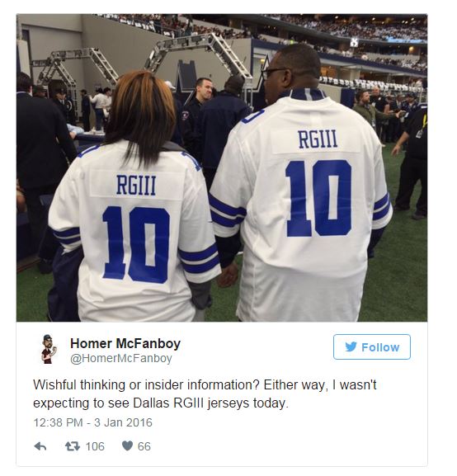Open Homer McFanboy's avatar picture
The image size is (457, 476).
49,349
